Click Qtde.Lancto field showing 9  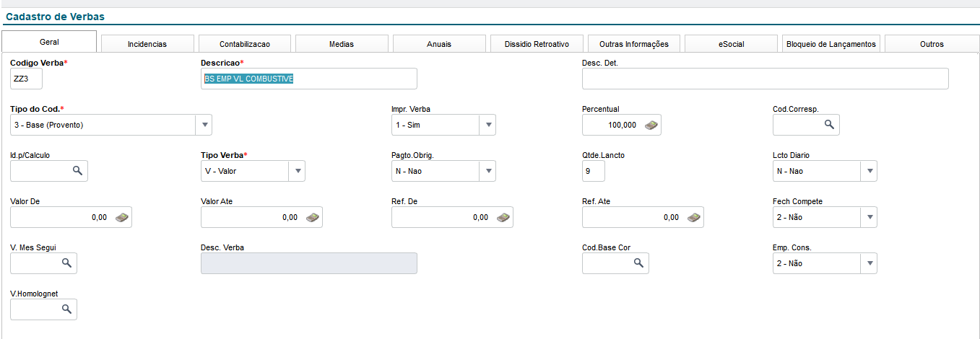point(594,171)
